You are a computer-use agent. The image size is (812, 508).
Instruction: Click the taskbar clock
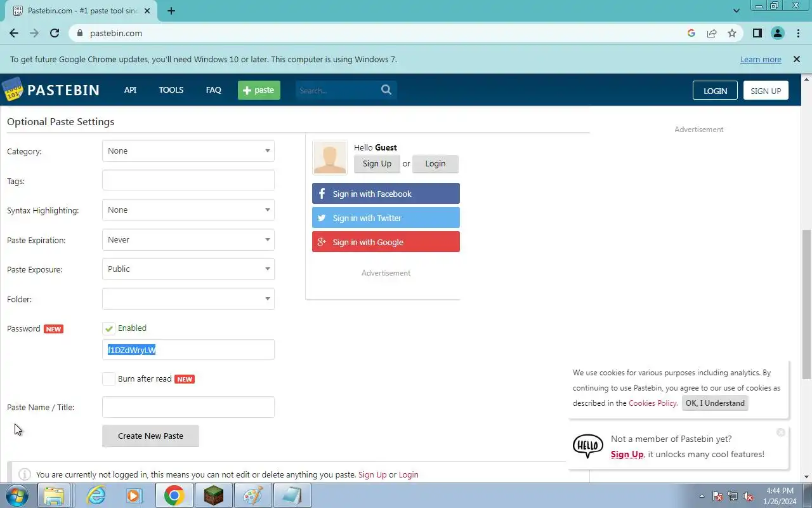(780, 495)
